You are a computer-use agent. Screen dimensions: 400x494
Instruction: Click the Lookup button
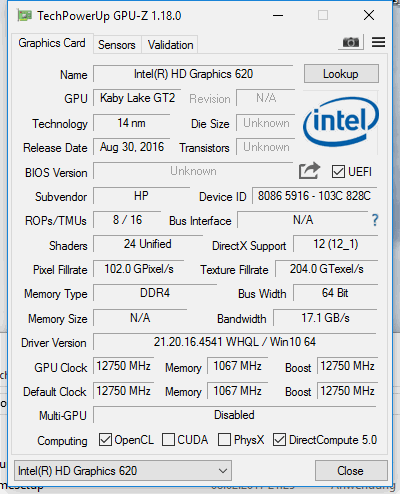(341, 74)
